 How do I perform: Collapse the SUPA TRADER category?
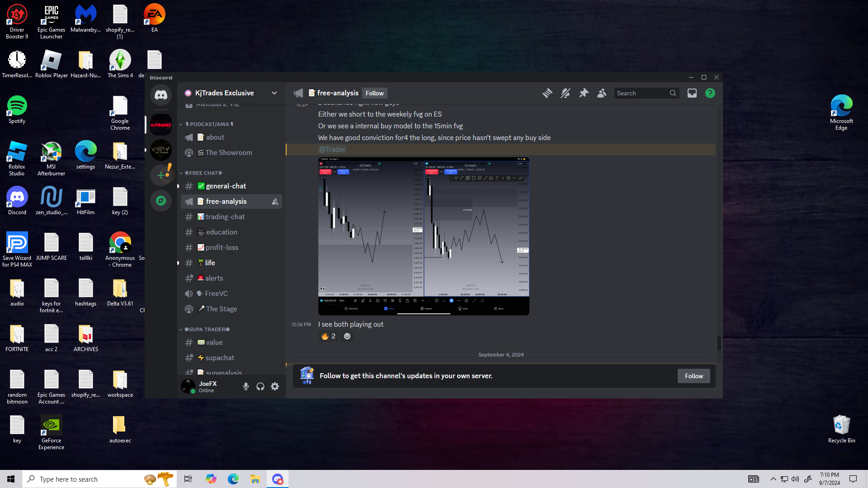(207, 329)
